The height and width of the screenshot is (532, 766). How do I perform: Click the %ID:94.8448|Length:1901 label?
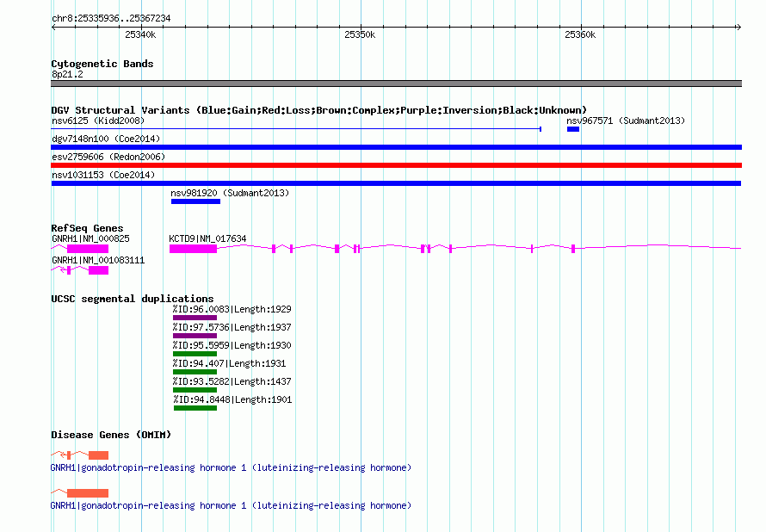point(232,399)
